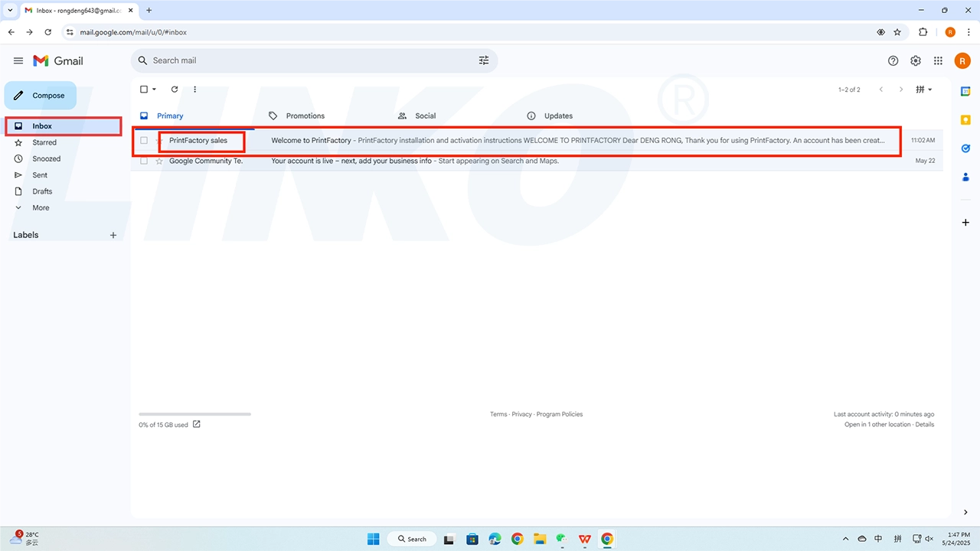The image size is (980, 551).
Task: Create new label plus icon
Action: click(x=113, y=235)
